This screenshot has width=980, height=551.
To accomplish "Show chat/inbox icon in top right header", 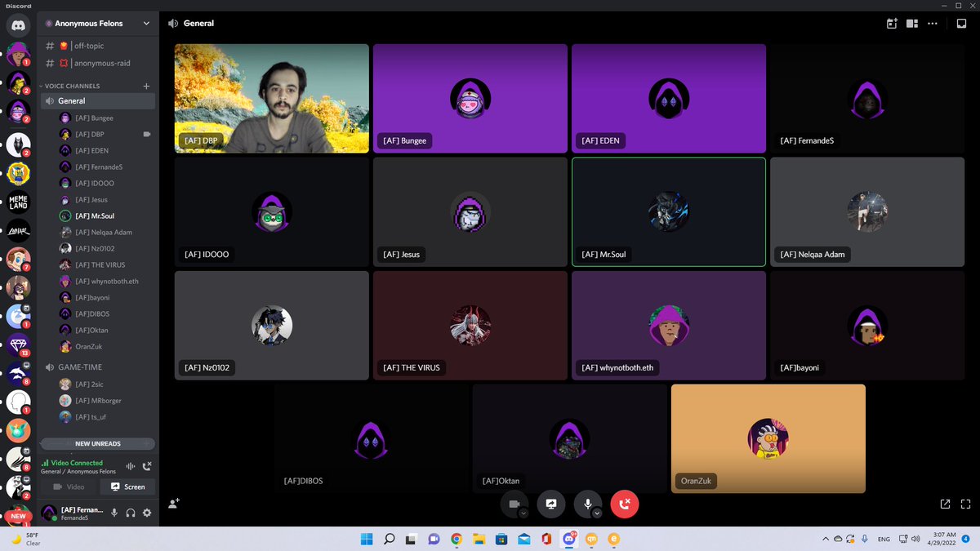I will tap(962, 24).
